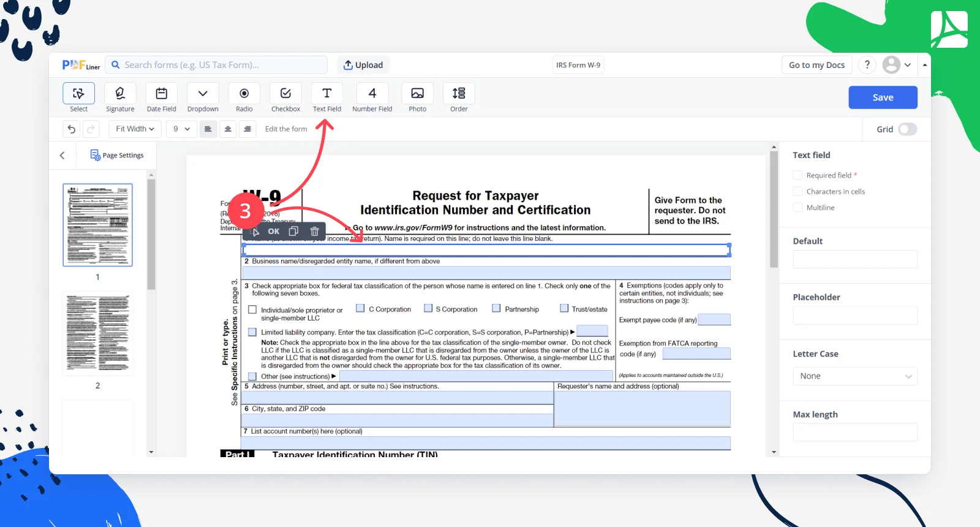Go to my Docs
980x527 pixels.
click(x=816, y=65)
